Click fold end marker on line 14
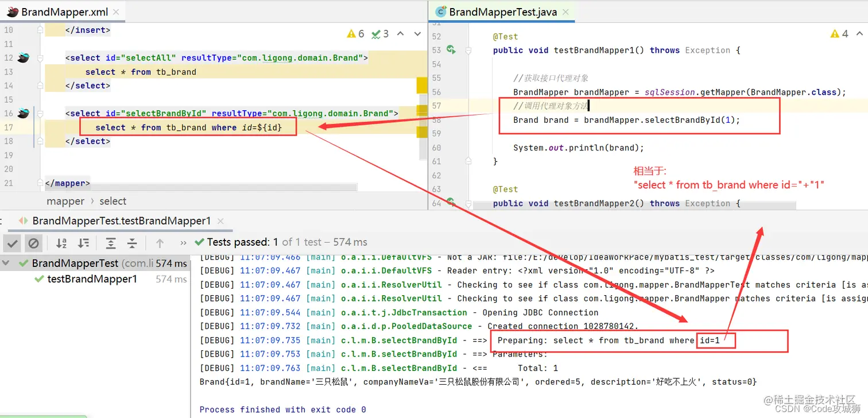 [x=40, y=86]
